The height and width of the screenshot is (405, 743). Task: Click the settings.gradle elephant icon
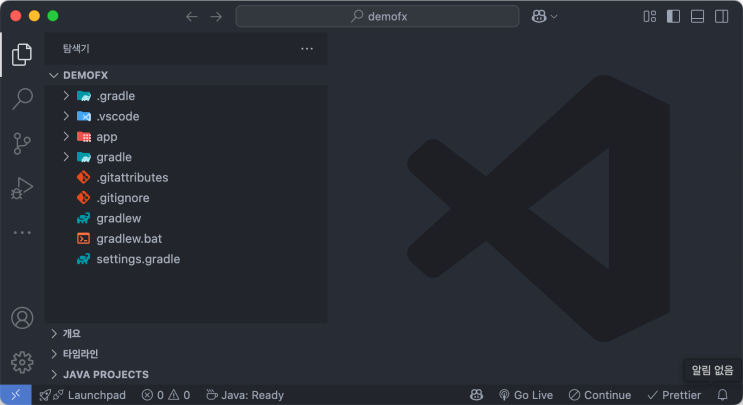point(83,259)
